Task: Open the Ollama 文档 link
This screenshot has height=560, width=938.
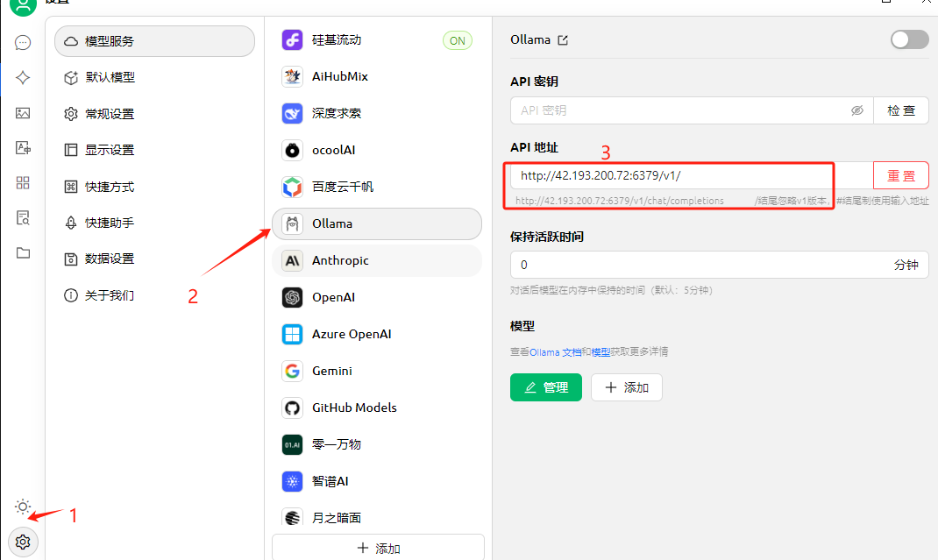Action: coord(555,352)
